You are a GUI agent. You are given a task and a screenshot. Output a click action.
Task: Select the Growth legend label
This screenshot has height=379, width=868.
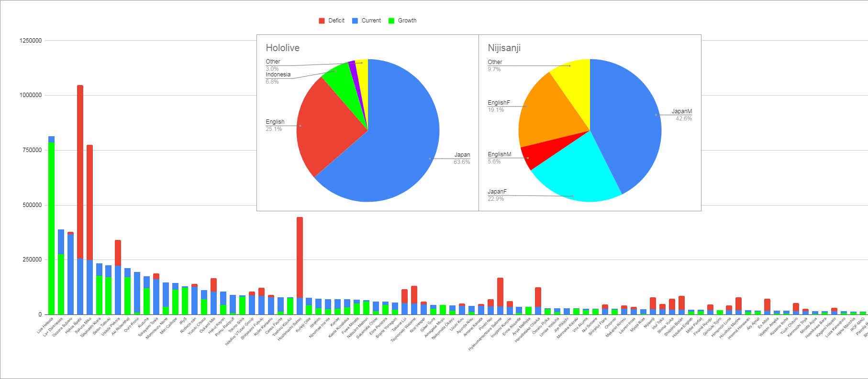[407, 21]
